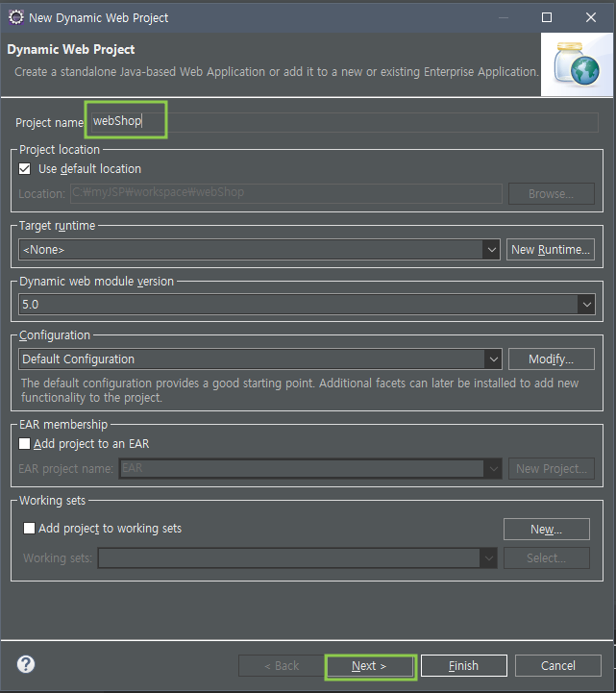
Task: Close the New Dynamic Web Project dialog
Action: tap(591, 17)
